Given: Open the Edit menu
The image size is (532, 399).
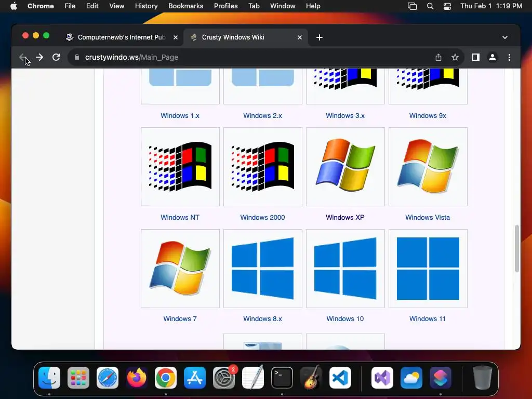Looking at the screenshot, I should click(92, 6).
